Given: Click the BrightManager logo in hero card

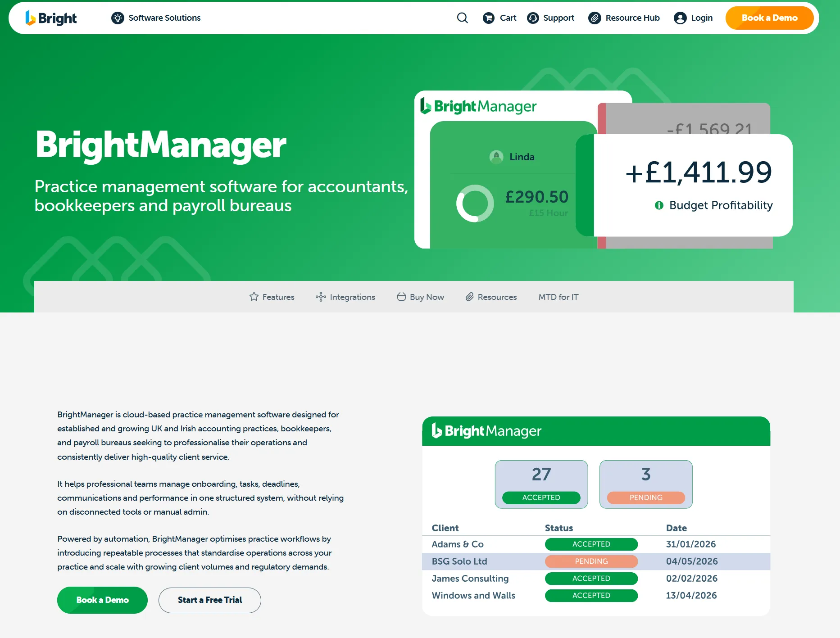Looking at the screenshot, I should [x=478, y=106].
